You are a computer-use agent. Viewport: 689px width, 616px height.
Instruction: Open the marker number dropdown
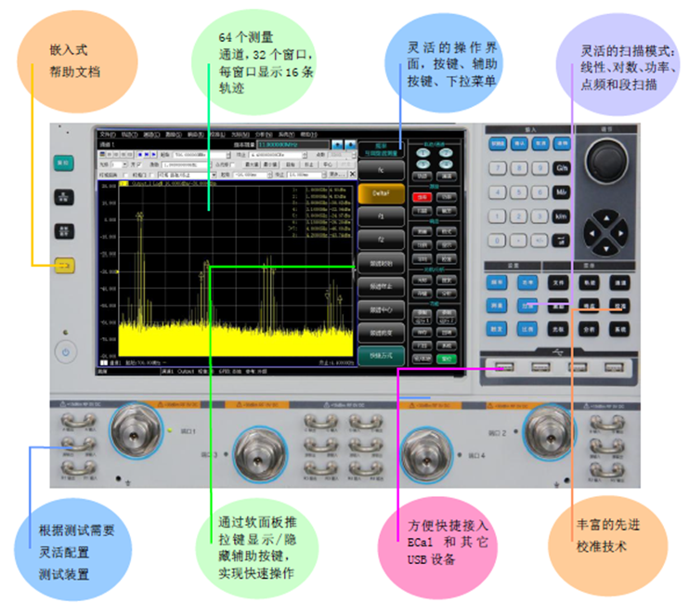[x=124, y=164]
